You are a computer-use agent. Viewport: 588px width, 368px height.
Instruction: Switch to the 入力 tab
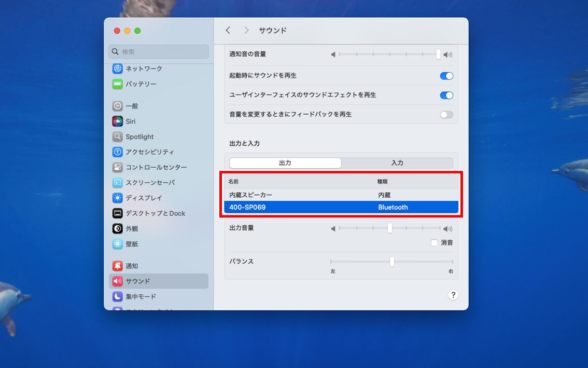[x=397, y=162]
